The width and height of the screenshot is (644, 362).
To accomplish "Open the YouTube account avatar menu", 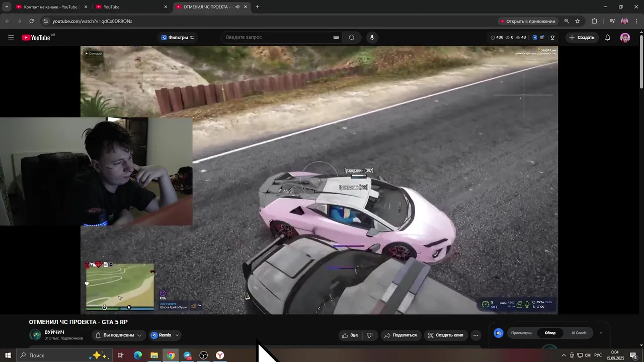I will [x=625, y=37].
